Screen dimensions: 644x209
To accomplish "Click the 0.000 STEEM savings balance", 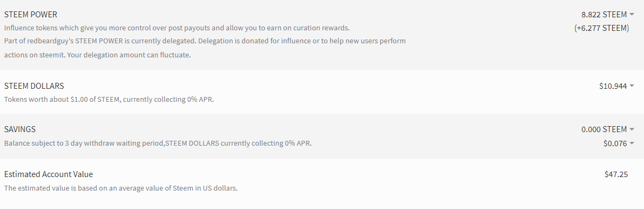I will [x=604, y=129].
